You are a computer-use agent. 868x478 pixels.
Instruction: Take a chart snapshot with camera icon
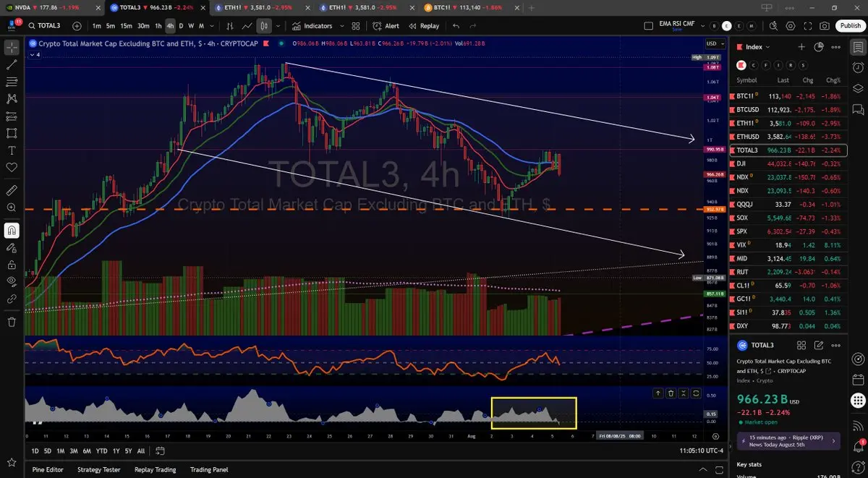825,25
